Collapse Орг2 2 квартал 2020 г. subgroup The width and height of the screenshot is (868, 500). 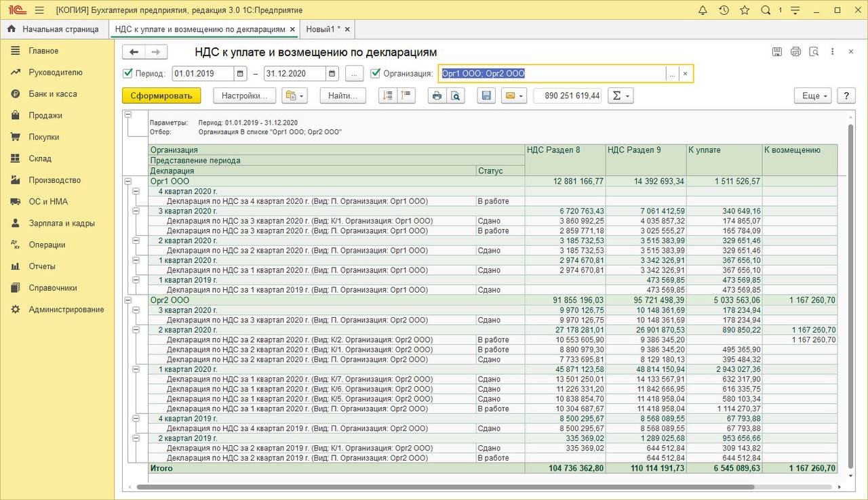coord(136,330)
